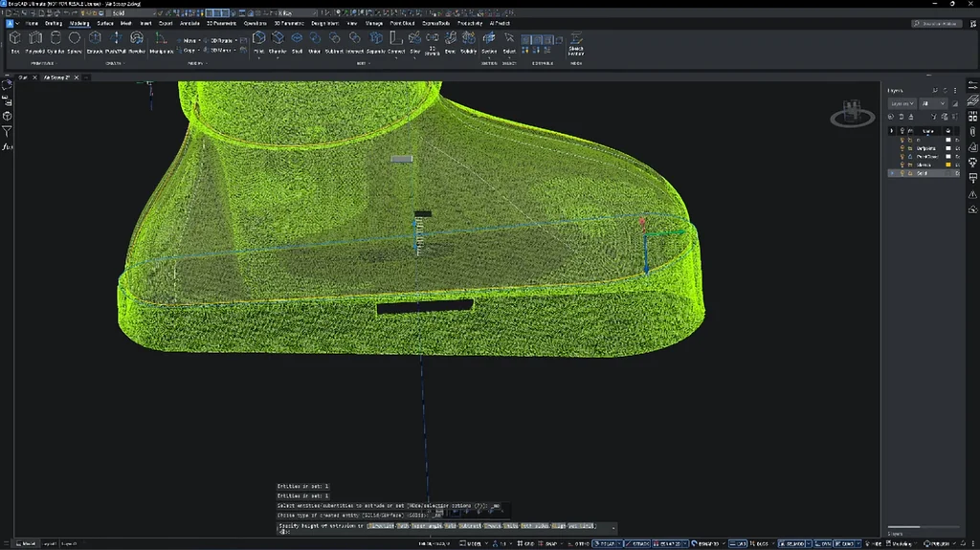This screenshot has height=550, width=980.
Task: Open the 3D Stretch tool
Action: (x=432, y=44)
